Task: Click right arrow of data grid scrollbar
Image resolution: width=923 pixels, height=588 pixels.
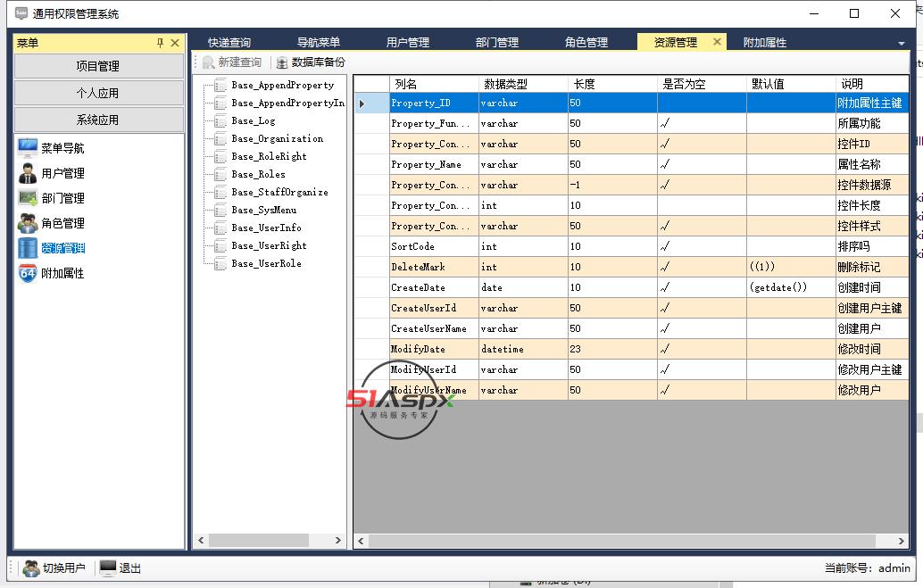Action: pyautogui.click(x=902, y=541)
